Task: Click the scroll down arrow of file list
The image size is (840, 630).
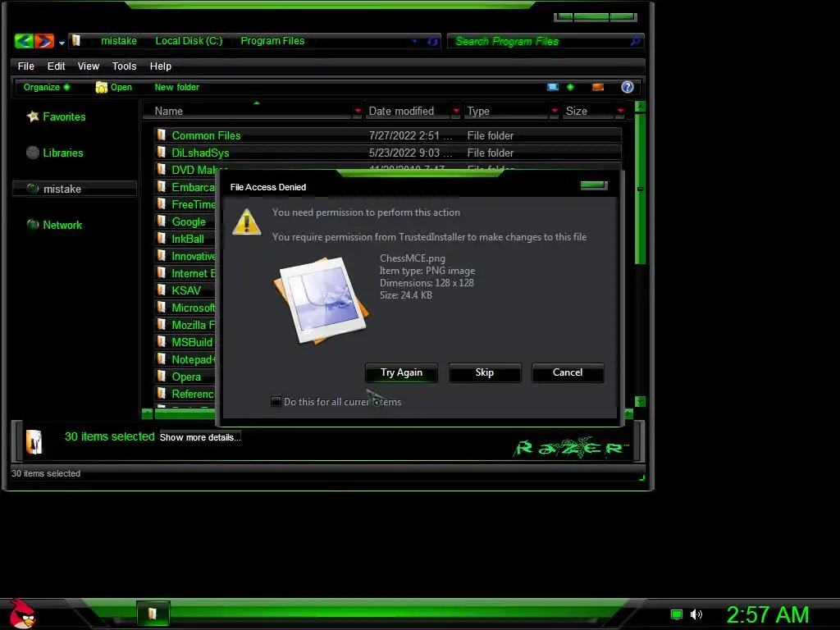Action: (640, 402)
